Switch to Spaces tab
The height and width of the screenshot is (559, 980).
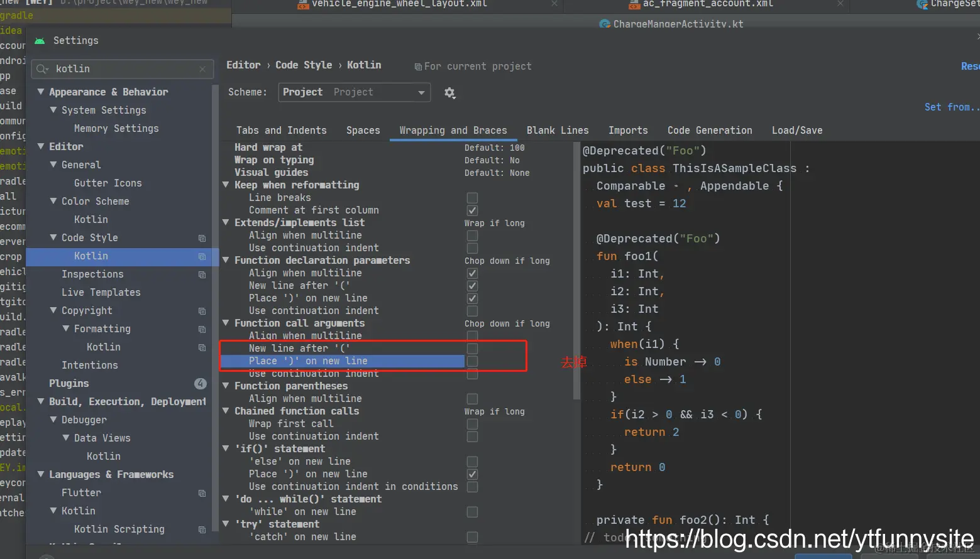point(363,131)
